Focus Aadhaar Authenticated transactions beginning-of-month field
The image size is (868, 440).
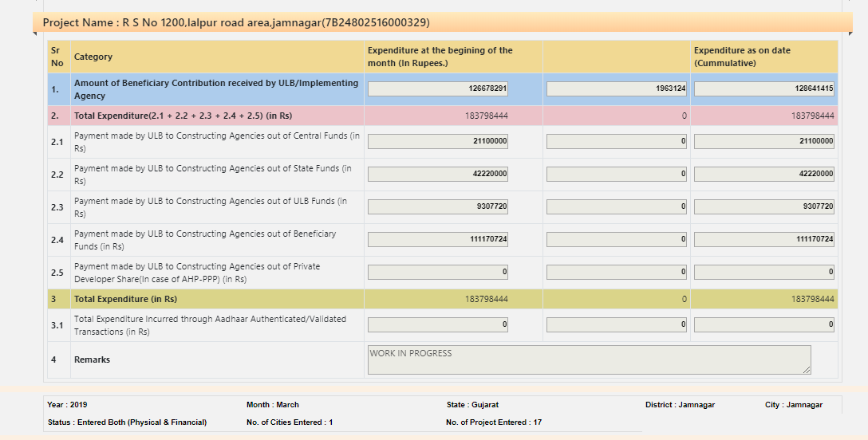pyautogui.click(x=437, y=325)
